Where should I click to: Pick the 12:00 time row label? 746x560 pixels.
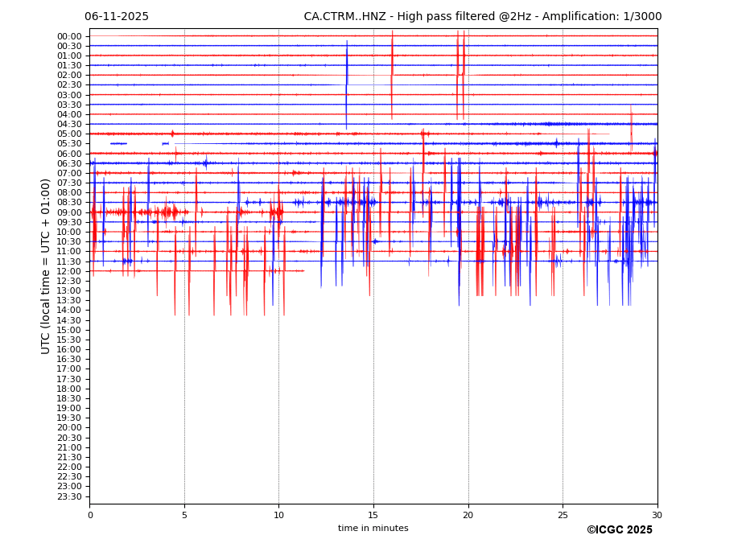pyautogui.click(x=69, y=271)
